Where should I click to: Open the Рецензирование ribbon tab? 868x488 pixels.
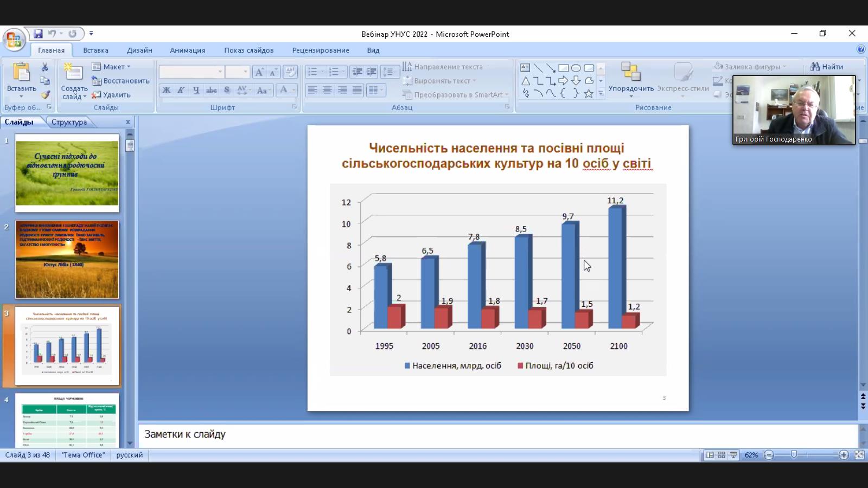coord(321,50)
